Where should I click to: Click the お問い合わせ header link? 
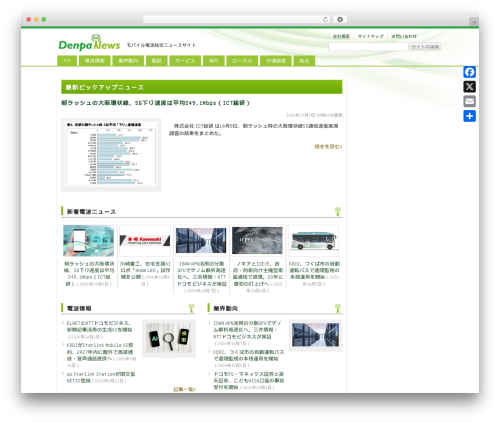(404, 36)
